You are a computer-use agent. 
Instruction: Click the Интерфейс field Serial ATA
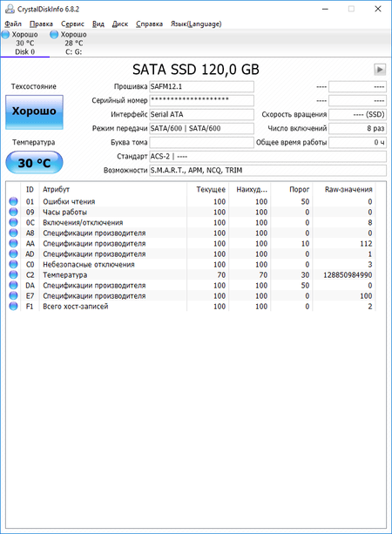(x=201, y=114)
